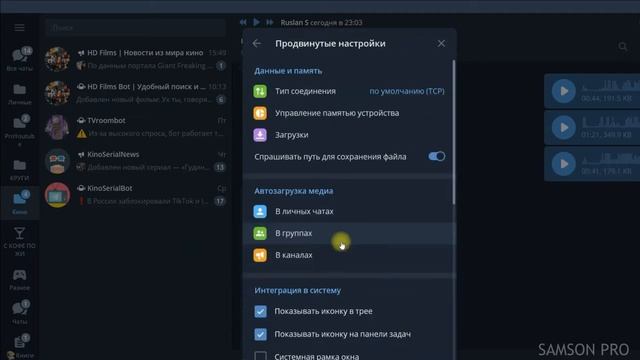
Task: Click settings dialog scrollbar
Action: 453,131
